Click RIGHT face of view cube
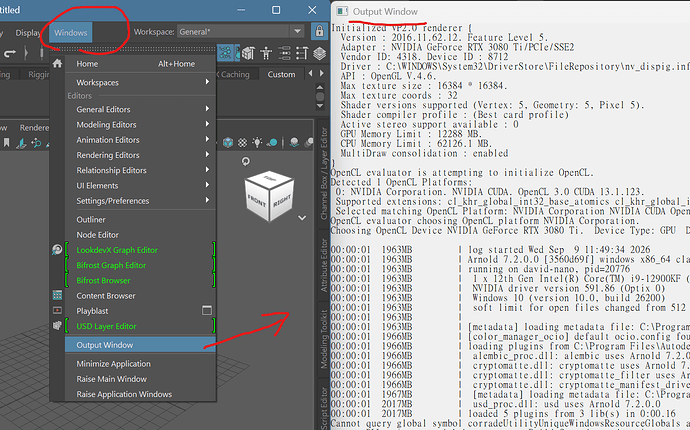The width and height of the screenshot is (690, 430). click(282, 201)
